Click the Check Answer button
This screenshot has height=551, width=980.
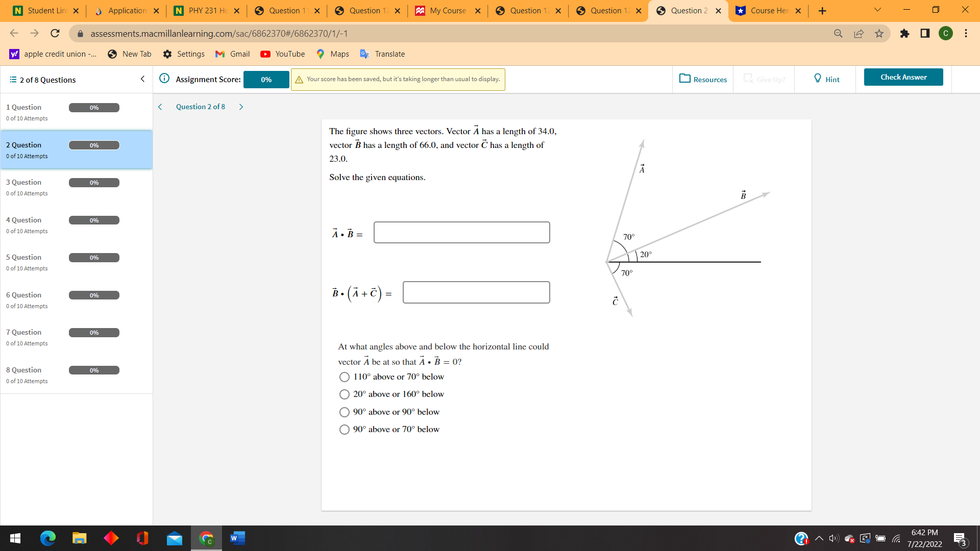pos(903,77)
